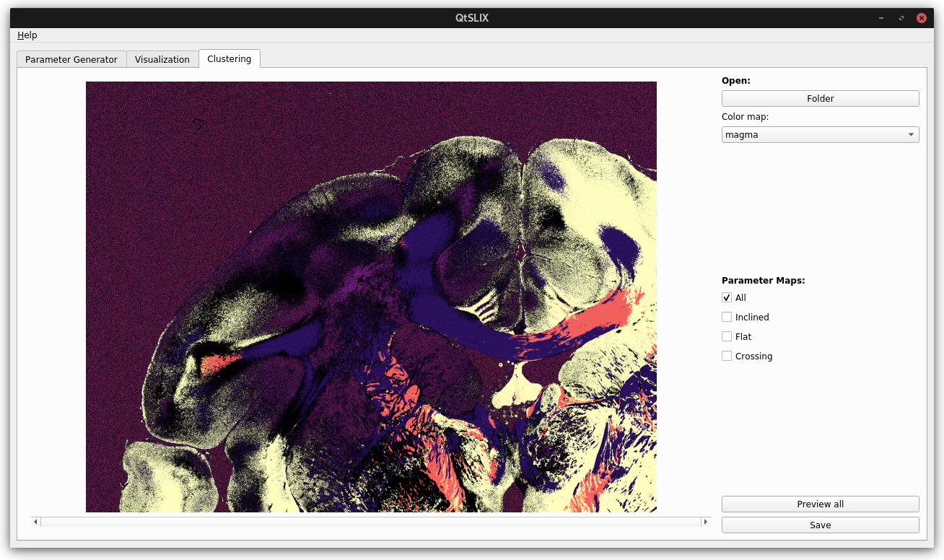
Task: Expand the magma color map dropdown
Action: pyautogui.click(x=820, y=134)
